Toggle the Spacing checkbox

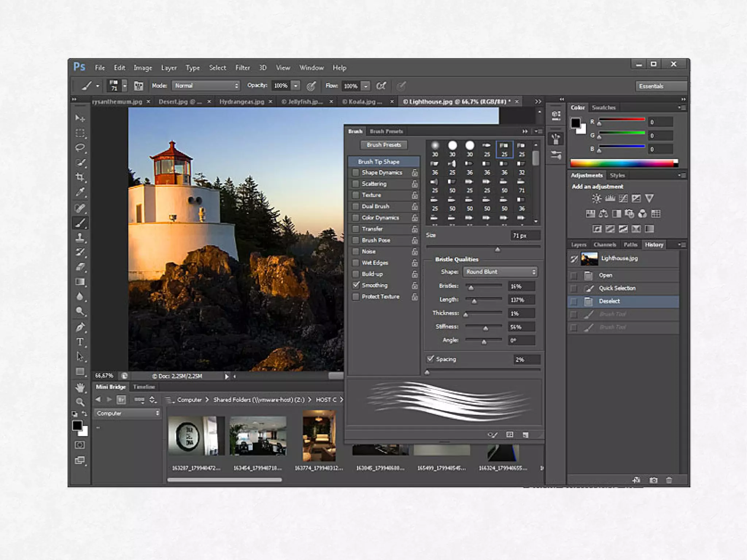point(430,359)
